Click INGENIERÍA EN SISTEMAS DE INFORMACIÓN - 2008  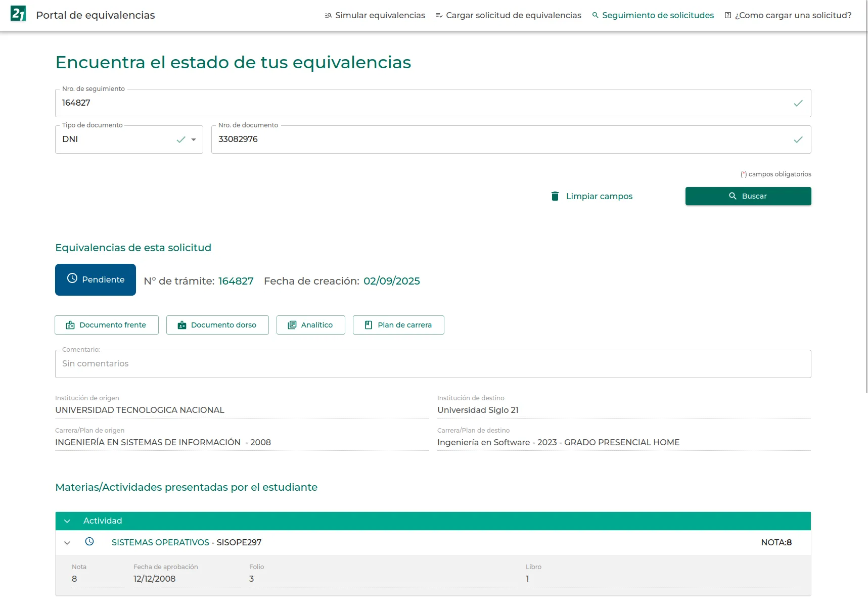(163, 442)
